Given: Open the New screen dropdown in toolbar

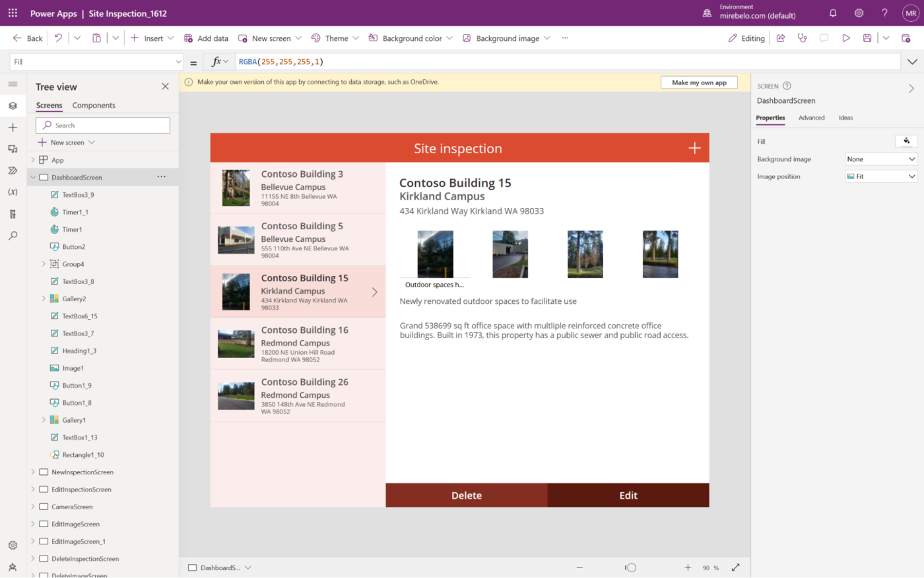Looking at the screenshot, I should [x=298, y=38].
